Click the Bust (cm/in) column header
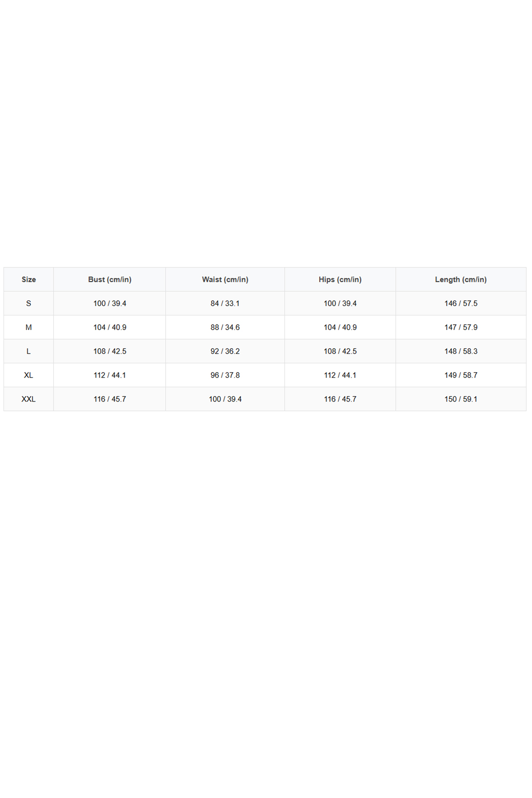532x798 pixels. [110, 280]
